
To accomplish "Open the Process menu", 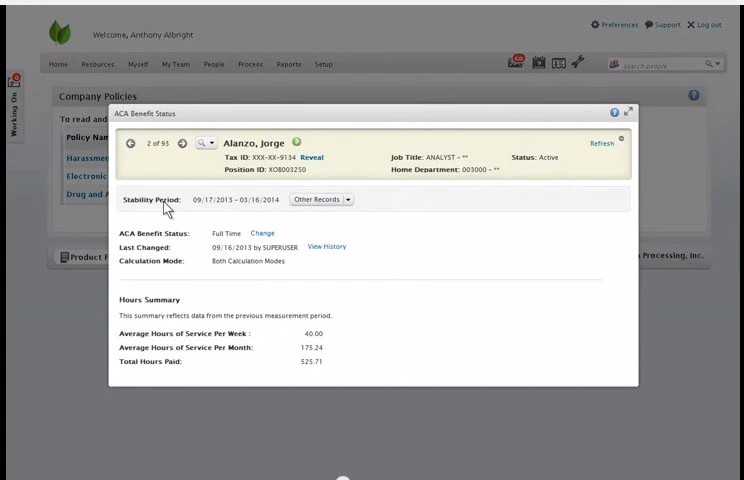I will [251, 65].
